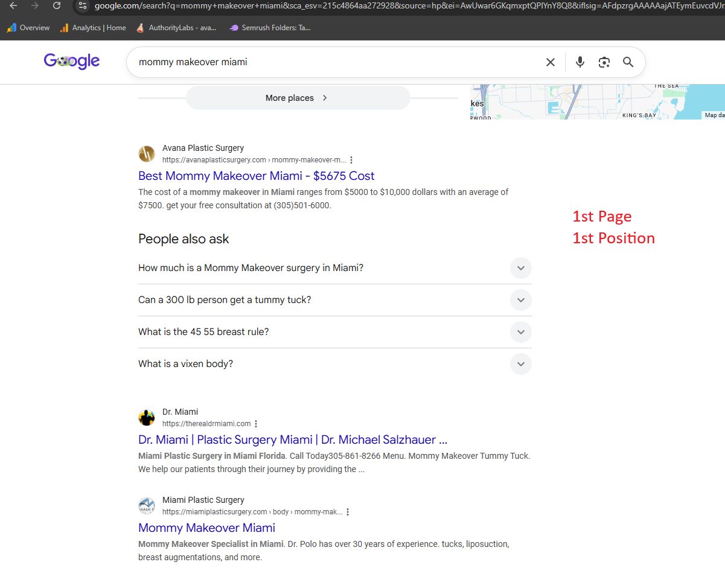Start voice search with microphone icon
Screen dimensions: 725x588
580,62
